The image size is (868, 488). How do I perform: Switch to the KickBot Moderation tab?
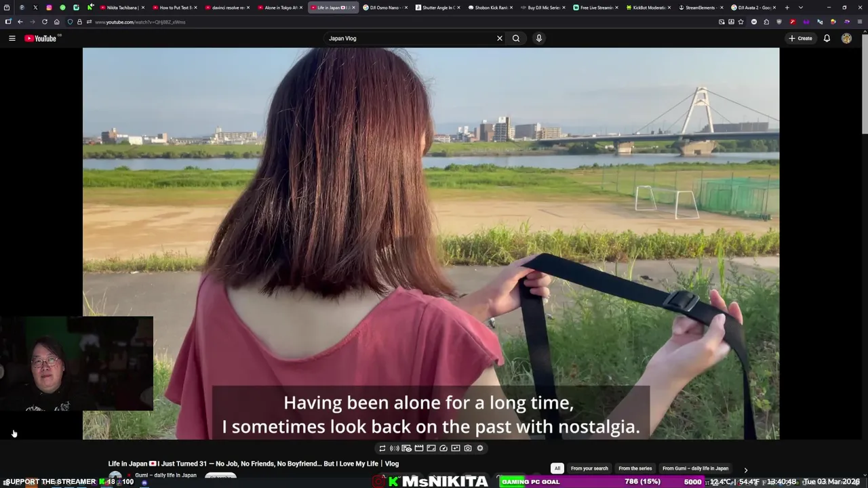648,7
